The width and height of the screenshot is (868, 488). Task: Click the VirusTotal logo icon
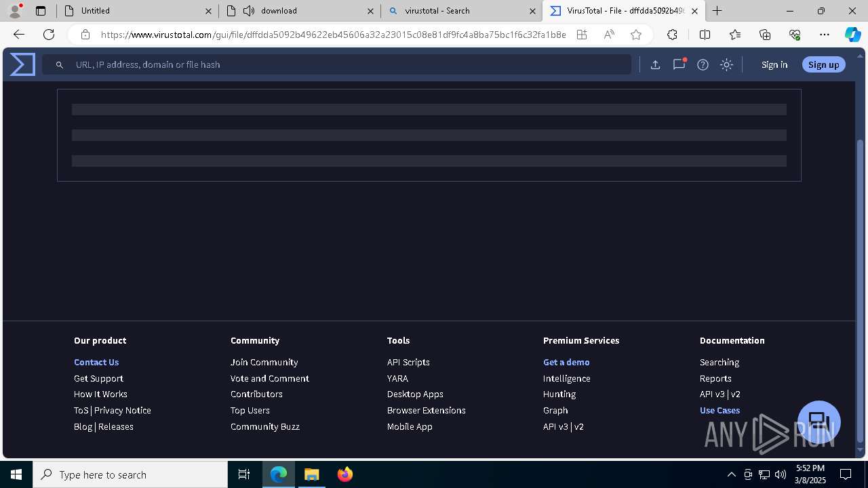click(22, 64)
